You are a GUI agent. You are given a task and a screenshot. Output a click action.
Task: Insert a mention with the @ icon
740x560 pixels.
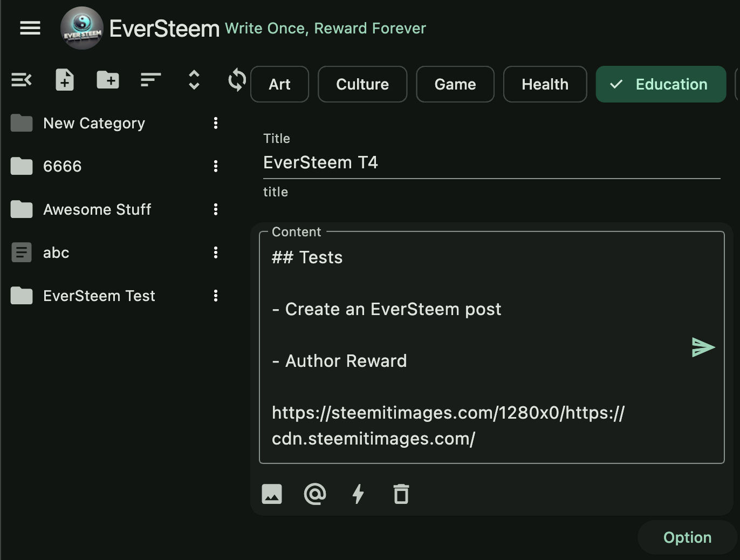pos(315,494)
